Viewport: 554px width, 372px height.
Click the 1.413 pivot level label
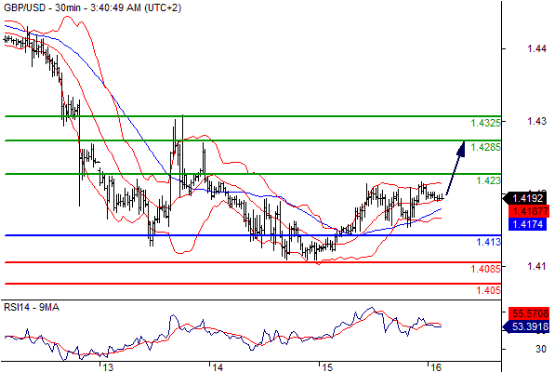coord(489,242)
